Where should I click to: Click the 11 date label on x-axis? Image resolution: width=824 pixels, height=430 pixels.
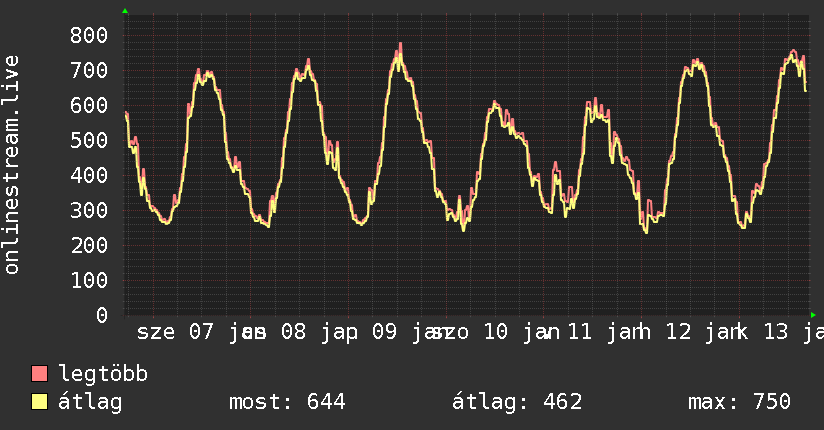580,332
